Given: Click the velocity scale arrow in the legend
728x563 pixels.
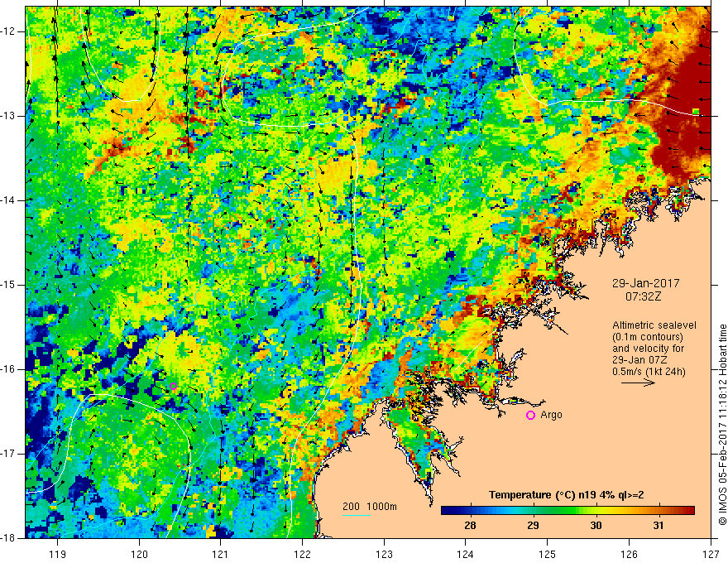Looking at the screenshot, I should coord(638,383).
